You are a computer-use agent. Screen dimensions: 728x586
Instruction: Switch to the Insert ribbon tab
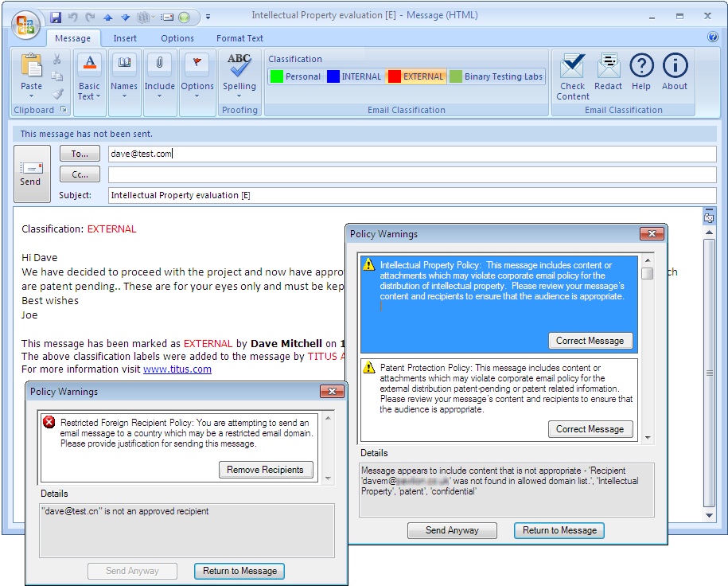click(x=125, y=38)
